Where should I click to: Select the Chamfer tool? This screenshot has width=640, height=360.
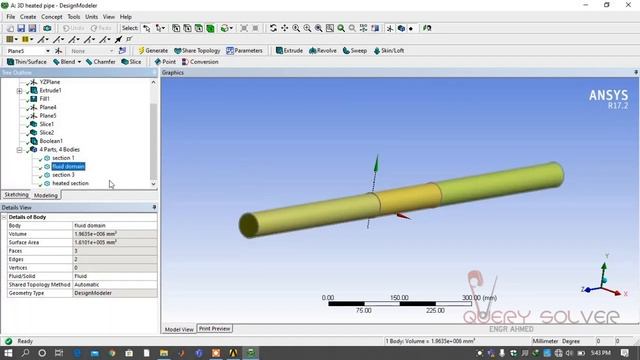[x=100, y=62]
